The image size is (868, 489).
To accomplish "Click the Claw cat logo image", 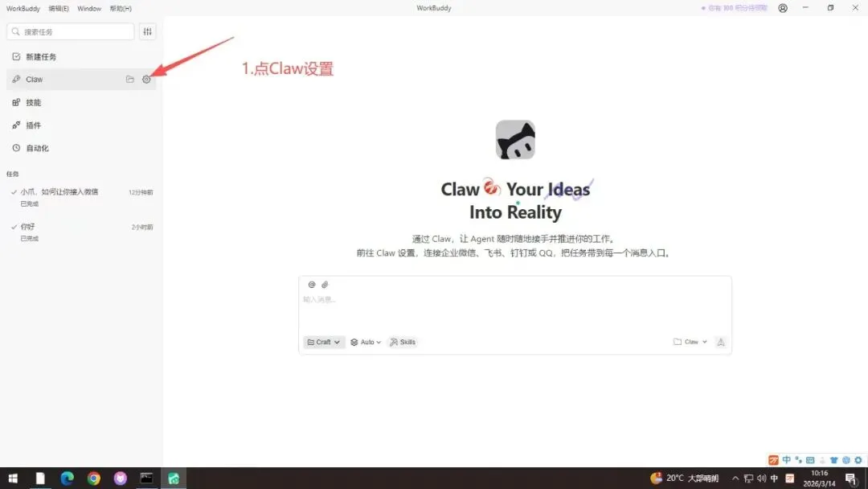I will point(515,140).
